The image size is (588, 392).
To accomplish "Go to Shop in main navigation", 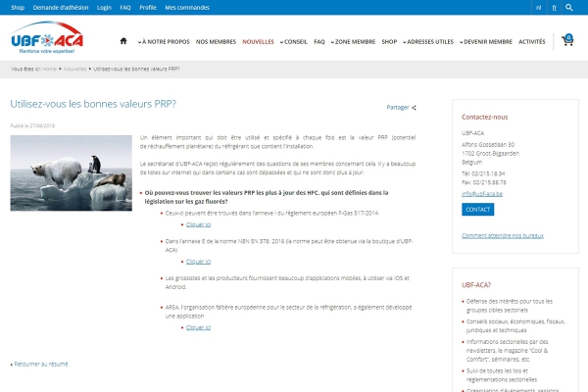I will [389, 41].
